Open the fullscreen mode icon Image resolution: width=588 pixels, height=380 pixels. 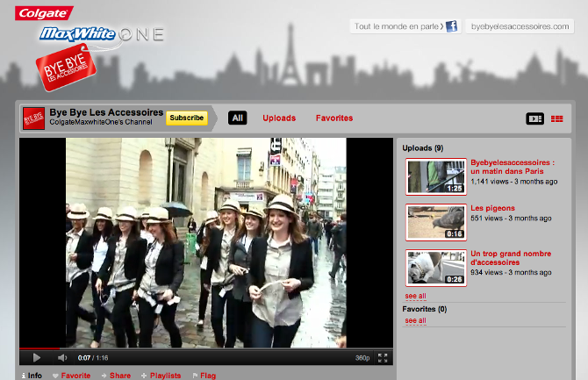point(383,358)
